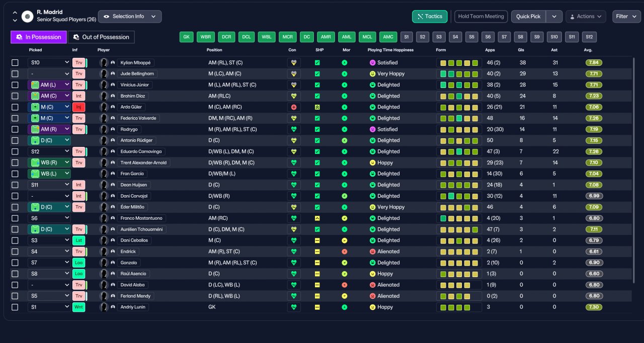Click the Hold Team Meeting button
The height and width of the screenshot is (343, 644).
[481, 17]
